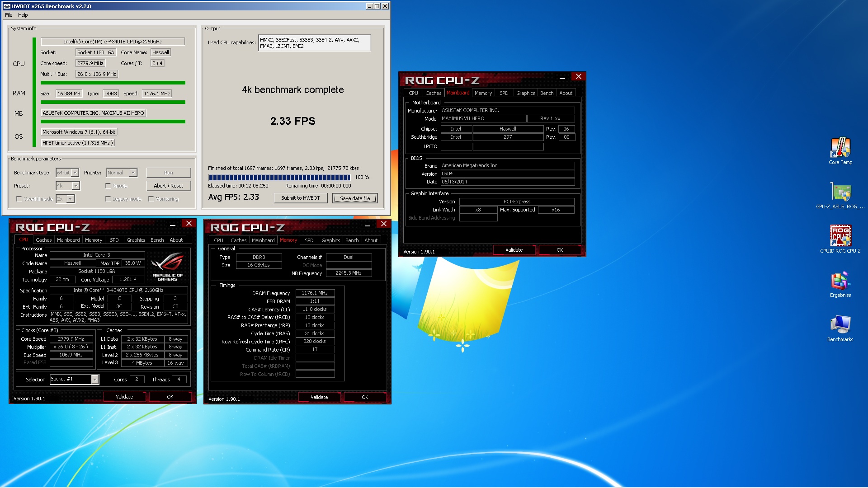Screen dimensions: 868x488
Task: Click the NB Frequency 2245.3 MHz value
Action: click(x=349, y=273)
